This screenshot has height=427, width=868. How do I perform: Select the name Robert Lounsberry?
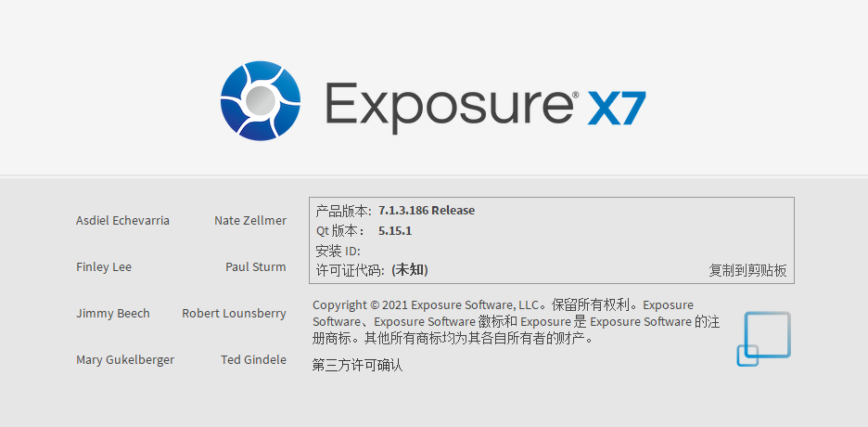pos(235,314)
